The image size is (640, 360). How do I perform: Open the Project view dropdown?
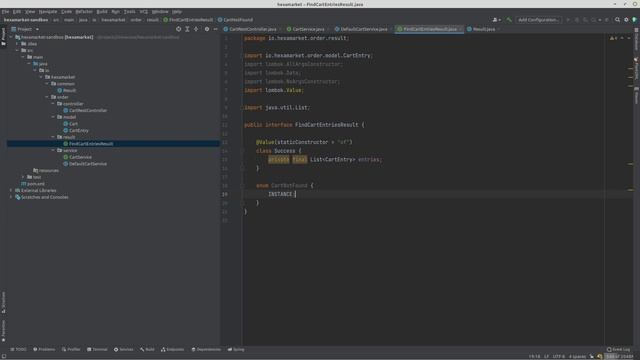click(x=25, y=29)
